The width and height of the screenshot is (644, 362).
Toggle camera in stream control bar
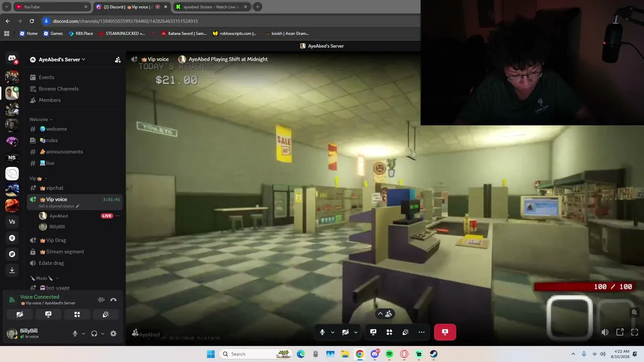tap(346, 332)
